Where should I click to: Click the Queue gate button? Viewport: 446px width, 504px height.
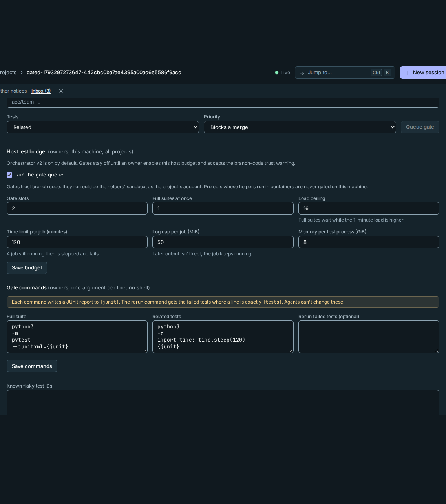[x=420, y=127]
